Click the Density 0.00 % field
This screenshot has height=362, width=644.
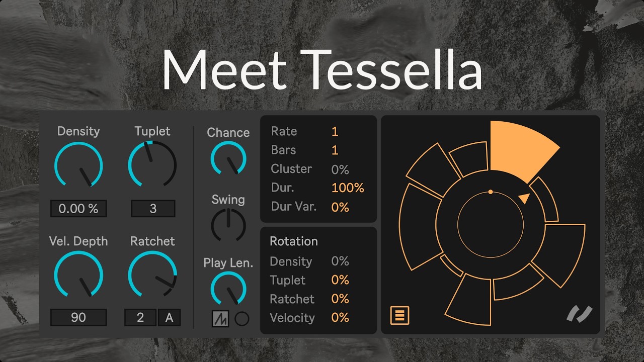(x=78, y=209)
